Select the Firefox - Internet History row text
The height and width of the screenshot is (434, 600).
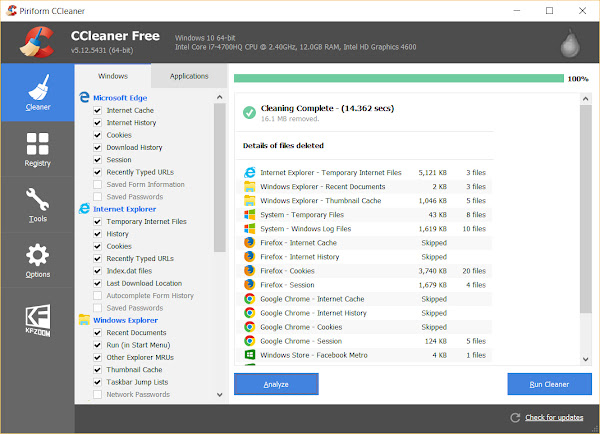(300, 257)
